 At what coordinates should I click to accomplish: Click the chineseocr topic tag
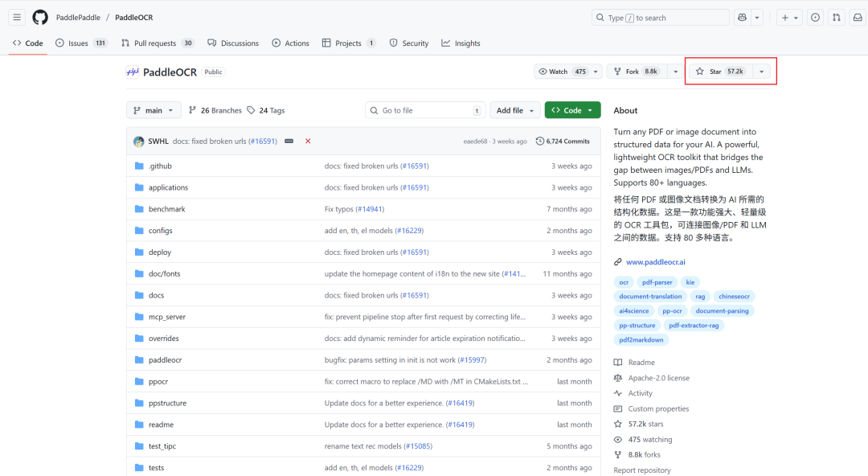734,297
